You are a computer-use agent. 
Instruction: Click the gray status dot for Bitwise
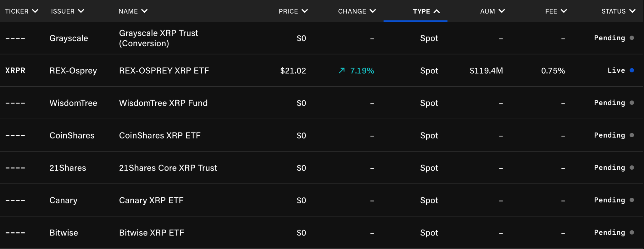[x=632, y=232]
